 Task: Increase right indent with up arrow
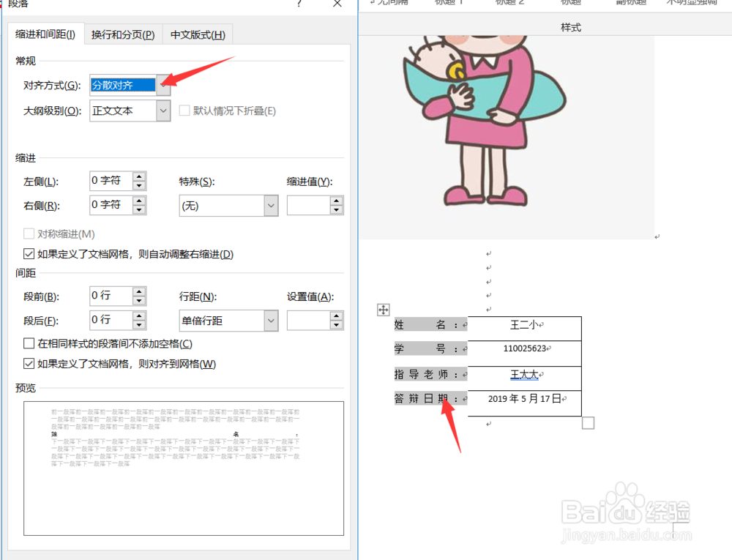point(139,200)
